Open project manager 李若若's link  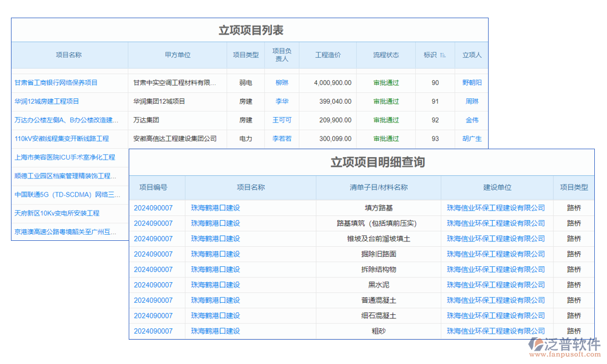click(x=282, y=139)
